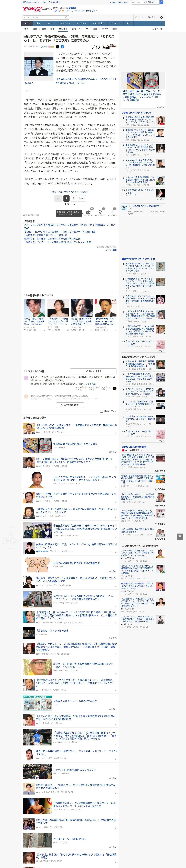The height and width of the screenshot is (868, 186).
Task: Toggle the コメント非表示 checkbox
Action: pyautogui.click(x=102, y=411)
